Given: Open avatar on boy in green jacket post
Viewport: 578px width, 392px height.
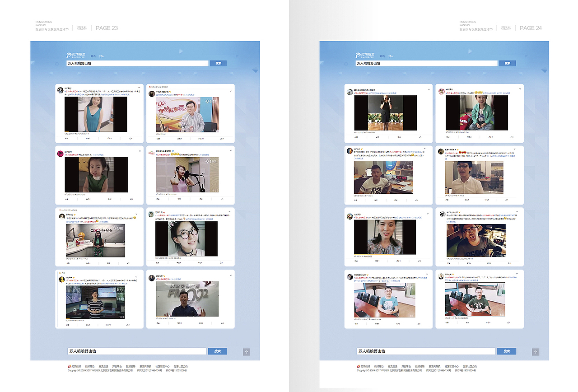Looking at the screenshot, I should (x=442, y=91).
